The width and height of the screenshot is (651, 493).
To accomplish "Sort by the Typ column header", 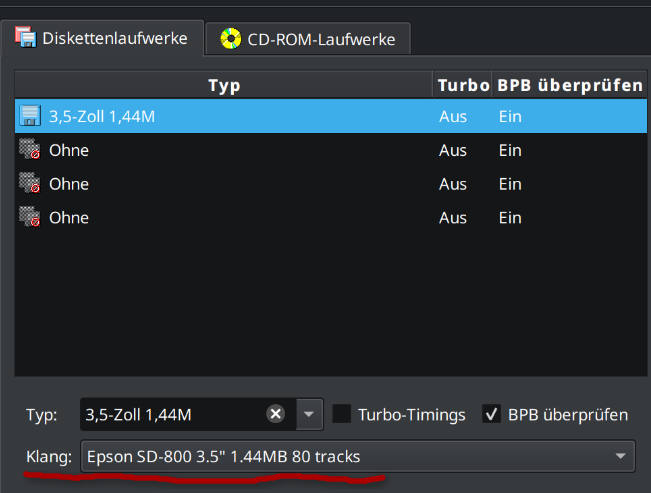I will click(x=224, y=85).
